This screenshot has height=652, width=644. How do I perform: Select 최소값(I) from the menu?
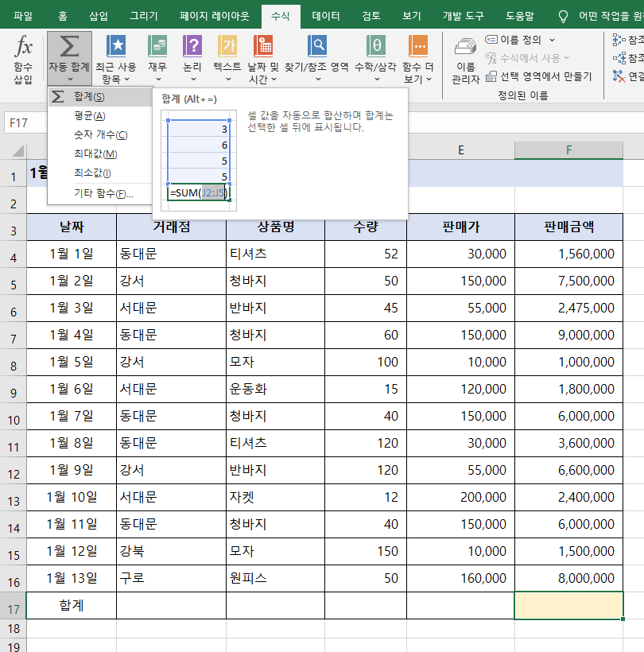(100, 173)
